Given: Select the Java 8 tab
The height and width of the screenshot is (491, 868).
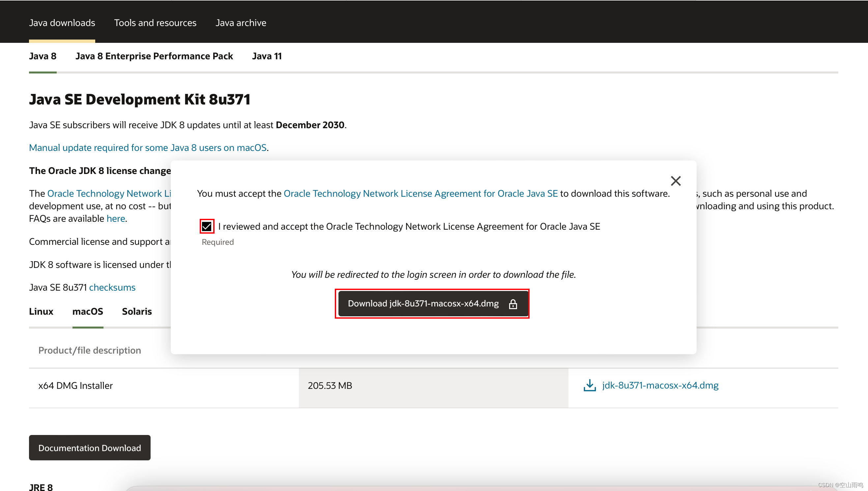Looking at the screenshot, I should [43, 56].
